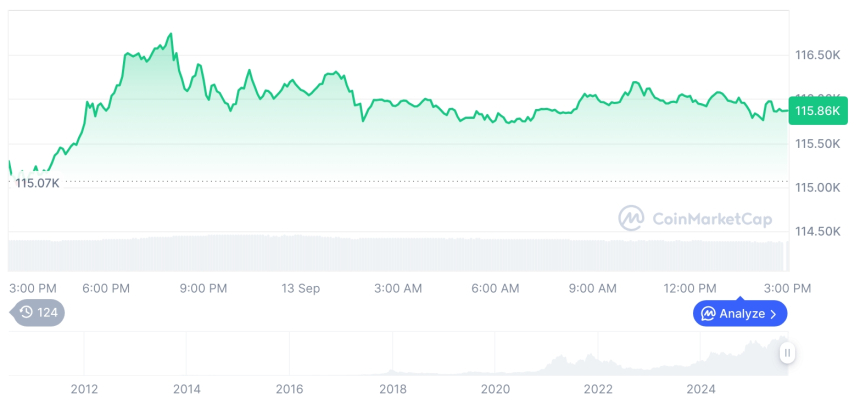Expand the Analyze chevron arrow

774,314
